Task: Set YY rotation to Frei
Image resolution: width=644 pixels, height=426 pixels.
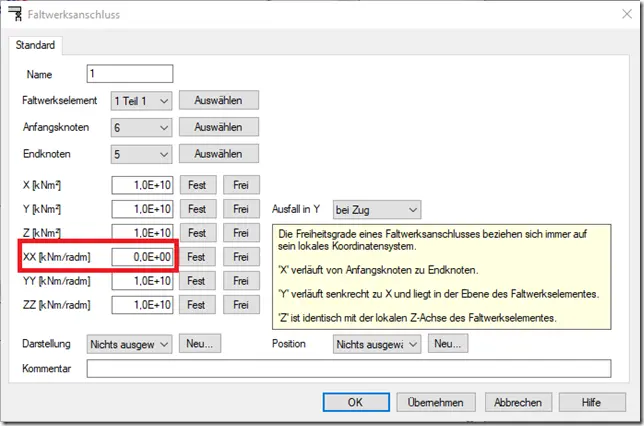Action: tap(241, 281)
